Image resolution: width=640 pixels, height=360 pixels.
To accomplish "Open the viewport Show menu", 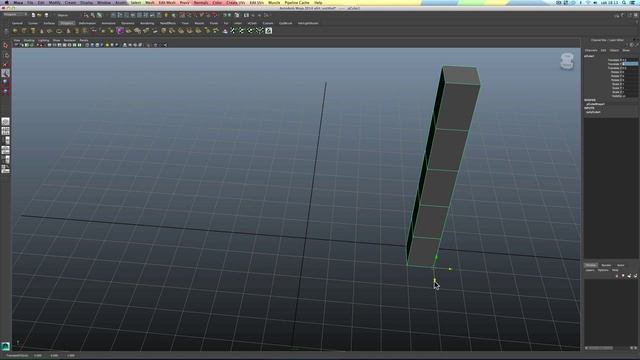I will [56, 40].
